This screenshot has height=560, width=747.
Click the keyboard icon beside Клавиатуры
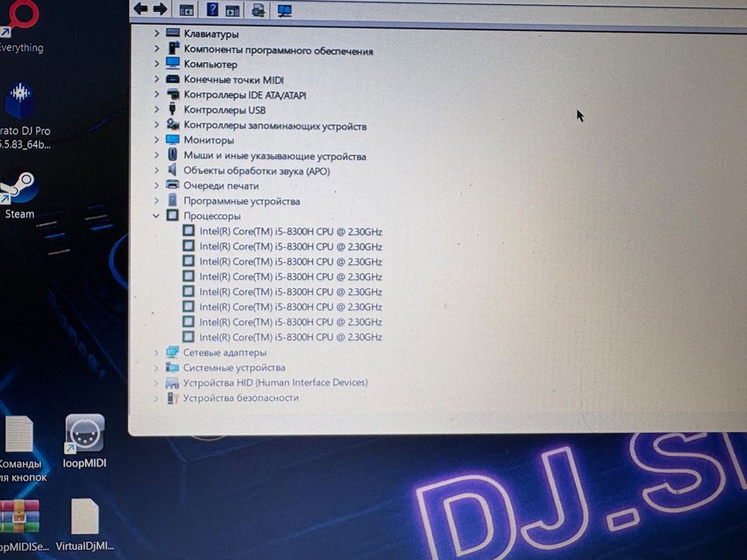coord(172,33)
